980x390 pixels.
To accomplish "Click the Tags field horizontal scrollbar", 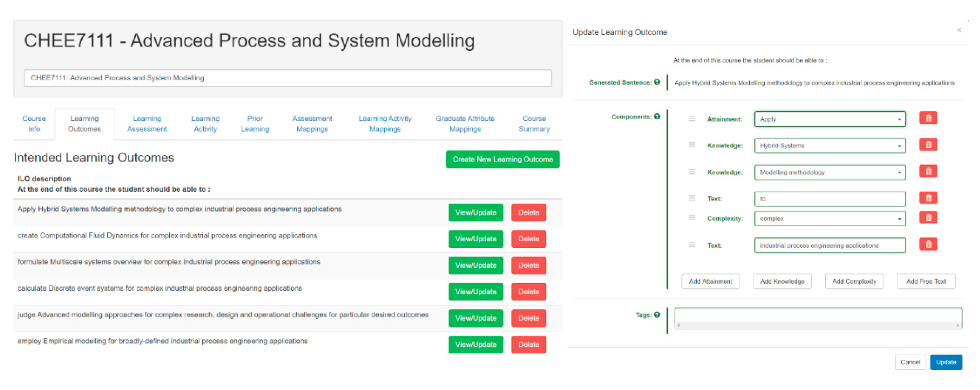I will point(818,325).
